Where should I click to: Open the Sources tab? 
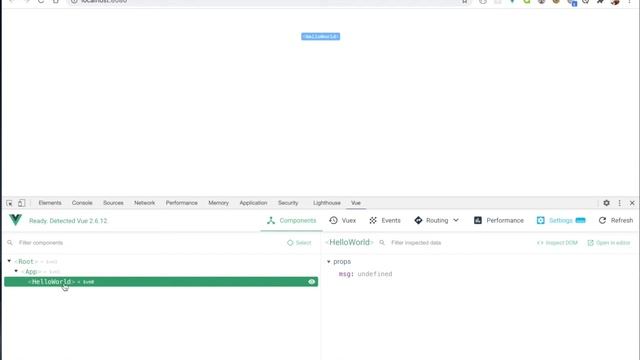pyautogui.click(x=113, y=203)
